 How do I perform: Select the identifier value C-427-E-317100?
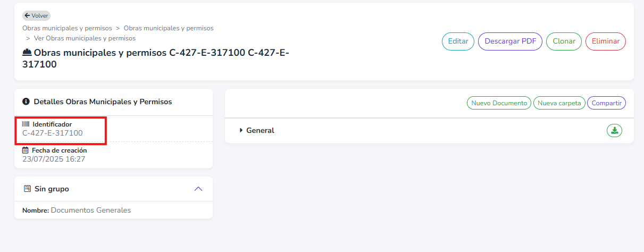coord(53,133)
